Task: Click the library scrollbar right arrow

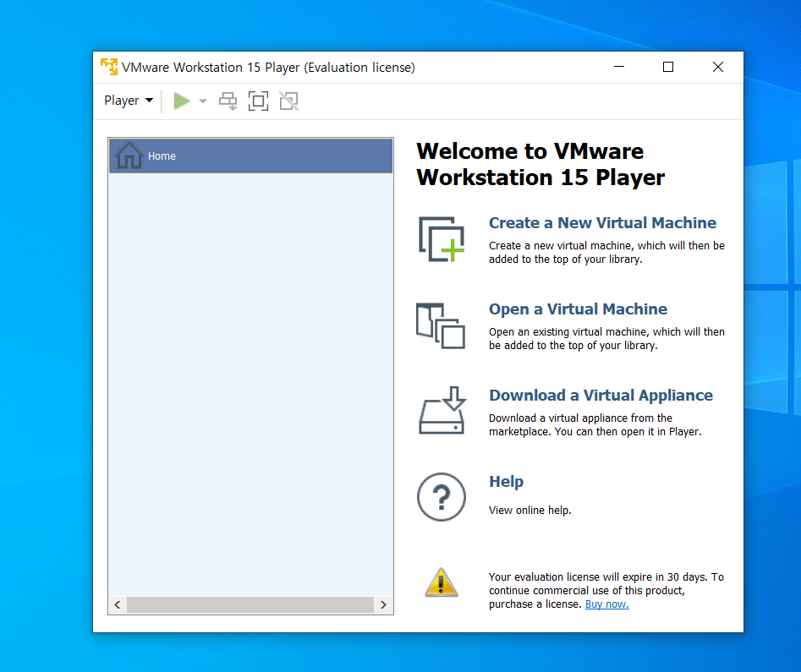Action: pyautogui.click(x=383, y=605)
